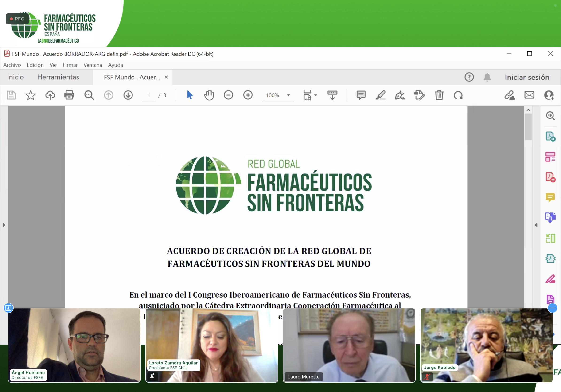
Task: Open the right pane magnifier search tool
Action: [x=550, y=116]
